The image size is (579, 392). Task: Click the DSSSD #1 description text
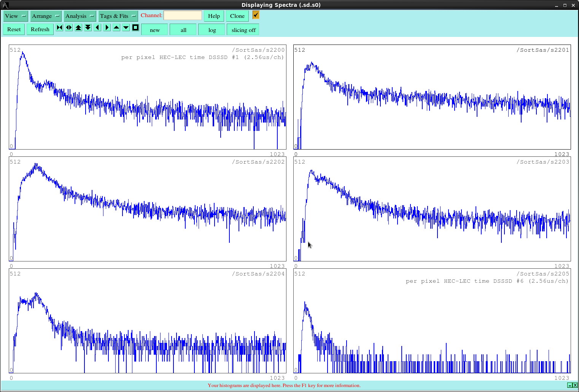pyautogui.click(x=203, y=57)
